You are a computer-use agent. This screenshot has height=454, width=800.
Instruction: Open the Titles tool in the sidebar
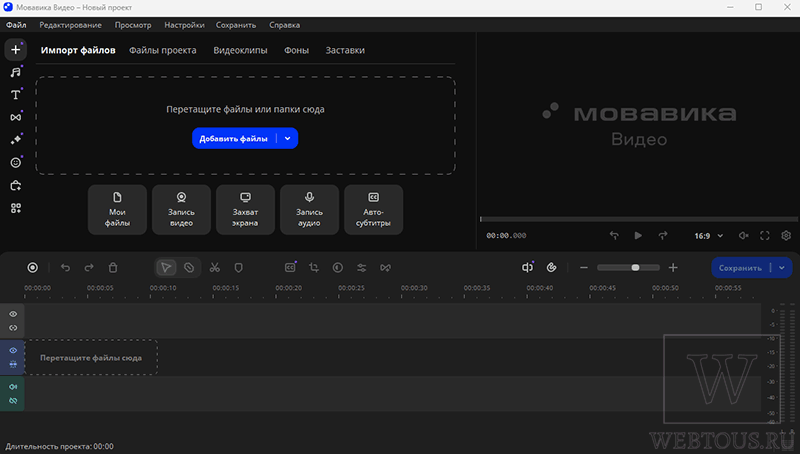[15, 95]
